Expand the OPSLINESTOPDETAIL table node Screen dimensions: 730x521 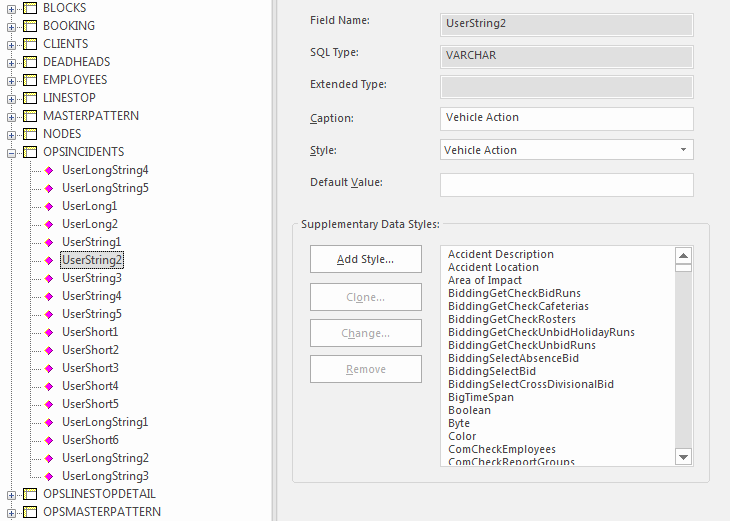pyautogui.click(x=11, y=495)
